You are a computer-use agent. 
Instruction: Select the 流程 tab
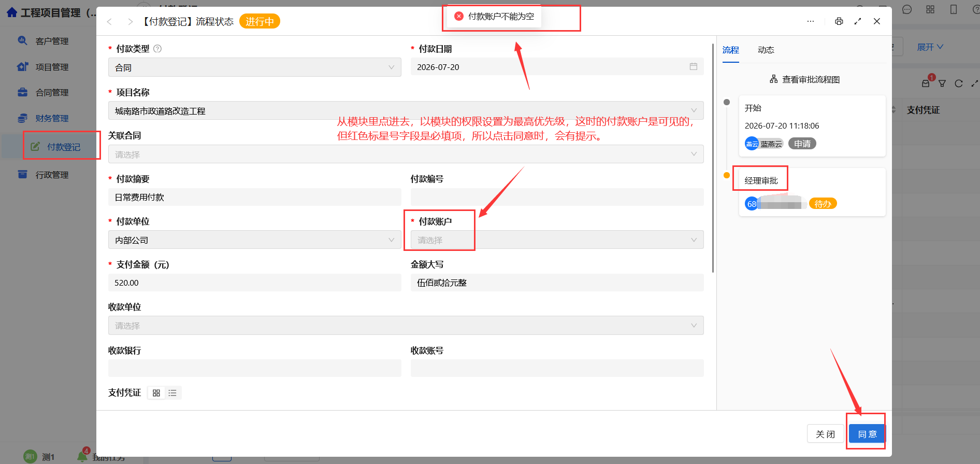[731, 50]
